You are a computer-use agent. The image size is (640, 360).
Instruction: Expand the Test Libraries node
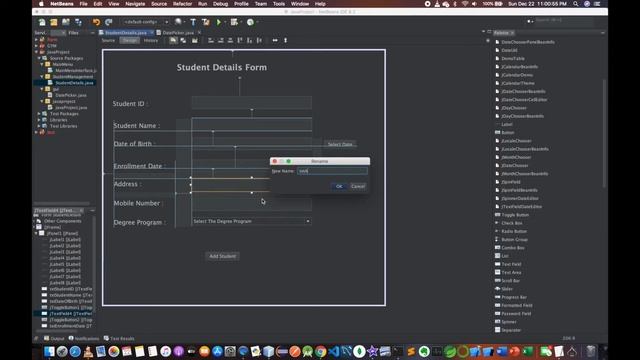pos(39,126)
